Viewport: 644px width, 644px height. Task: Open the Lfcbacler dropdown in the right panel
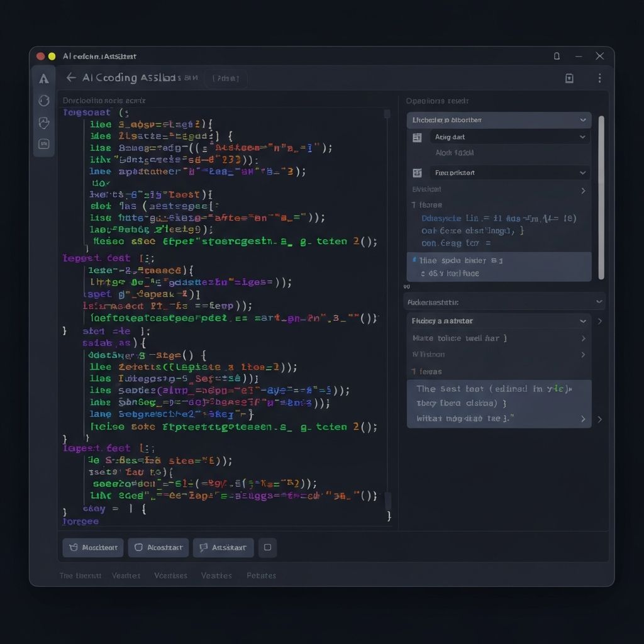(499, 119)
